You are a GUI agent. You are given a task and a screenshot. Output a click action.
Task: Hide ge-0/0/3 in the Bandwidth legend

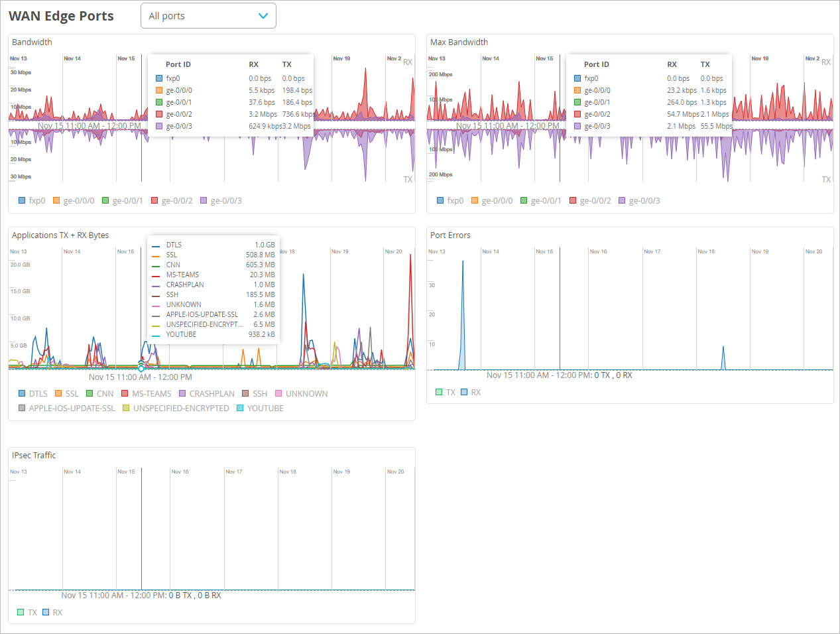coord(221,200)
